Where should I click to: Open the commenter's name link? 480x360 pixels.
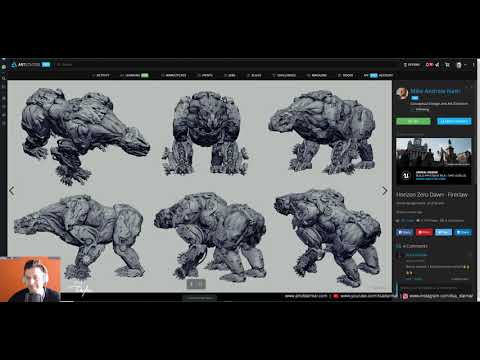pos(417,255)
